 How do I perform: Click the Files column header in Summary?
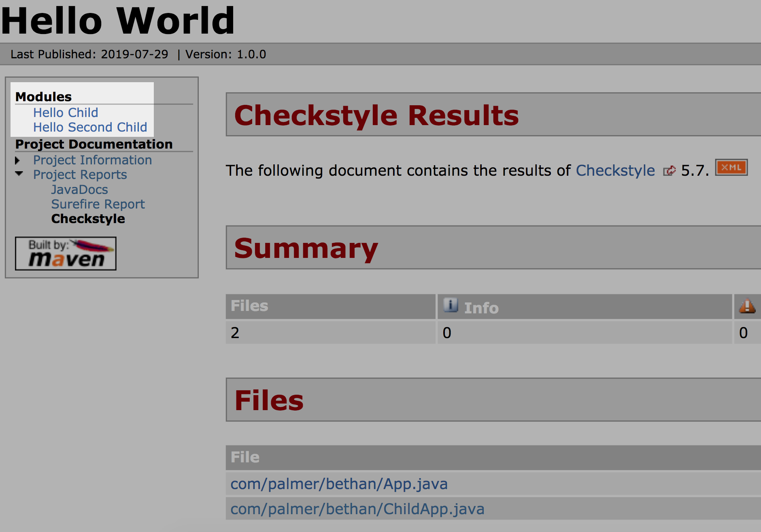(x=249, y=306)
